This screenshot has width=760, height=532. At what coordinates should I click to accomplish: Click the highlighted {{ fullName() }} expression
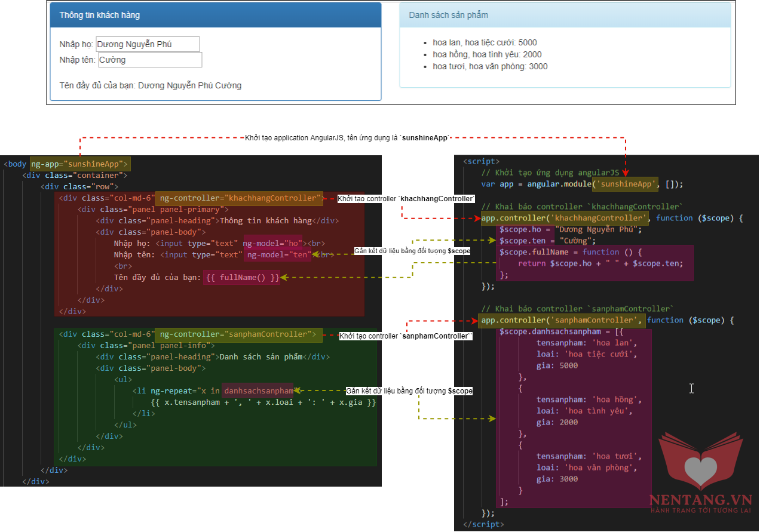[241, 278]
